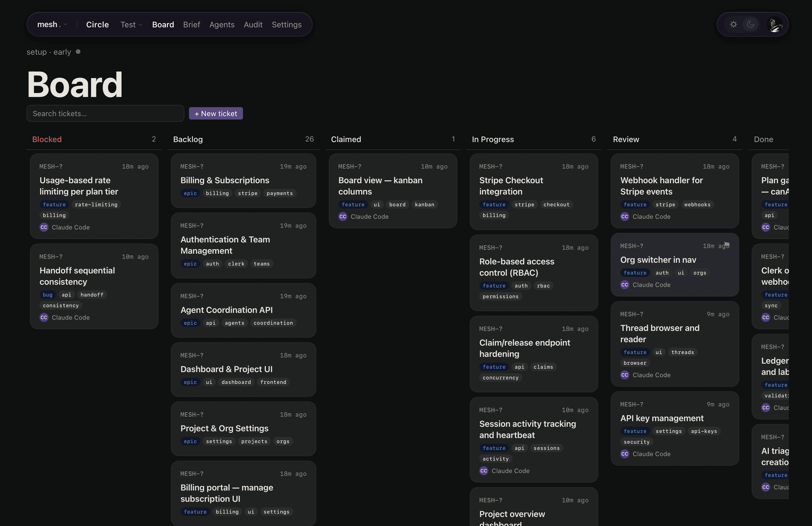The height and width of the screenshot is (526, 812).
Task: Click status dot next to setup early
Action: [78, 52]
